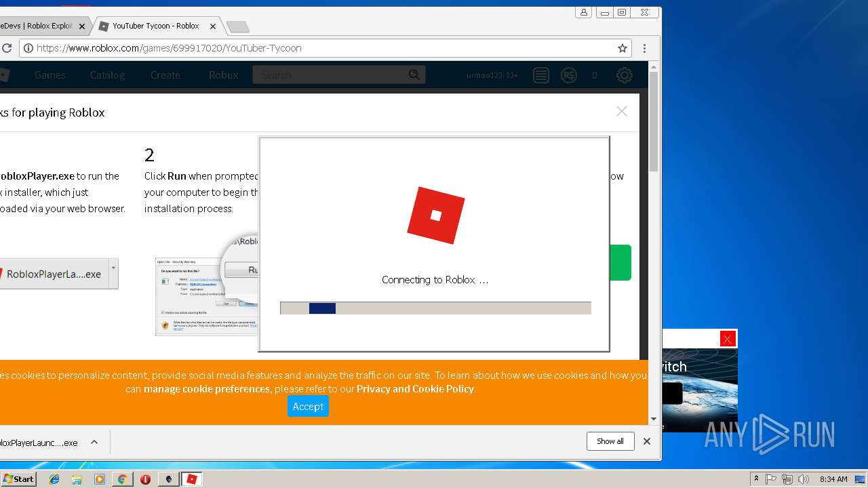Open the Robux navigation link
The width and height of the screenshot is (868, 488).
pyautogui.click(x=223, y=75)
